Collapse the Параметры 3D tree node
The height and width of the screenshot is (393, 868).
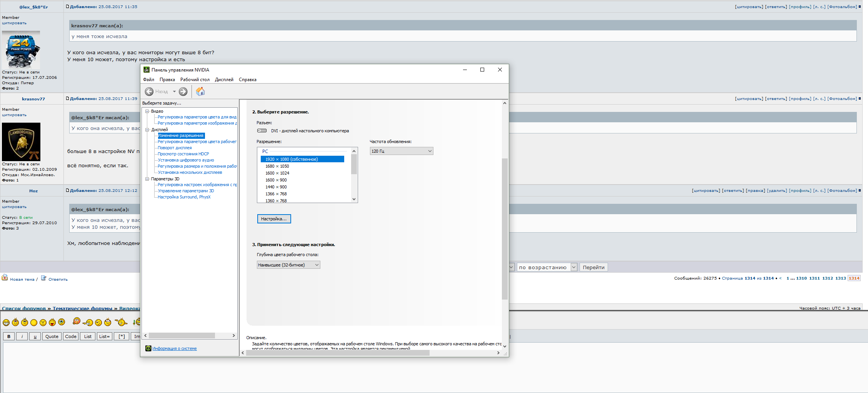147,179
